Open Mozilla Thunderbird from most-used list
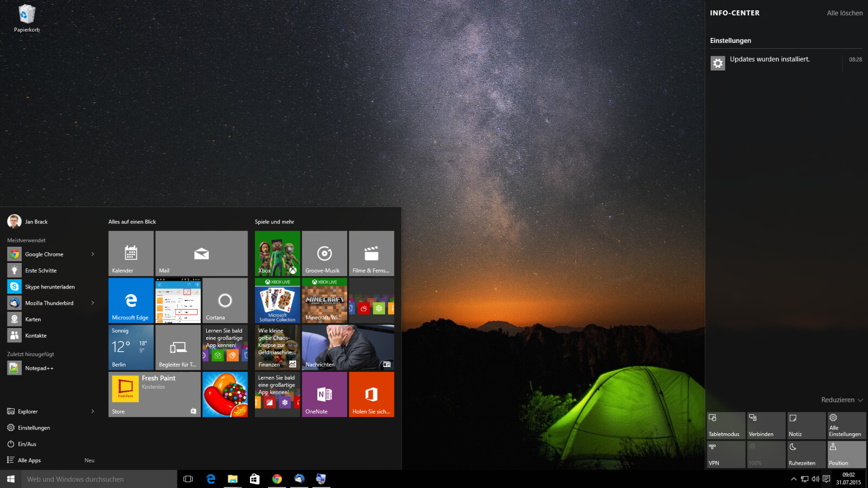The height and width of the screenshot is (488, 868). (x=49, y=303)
